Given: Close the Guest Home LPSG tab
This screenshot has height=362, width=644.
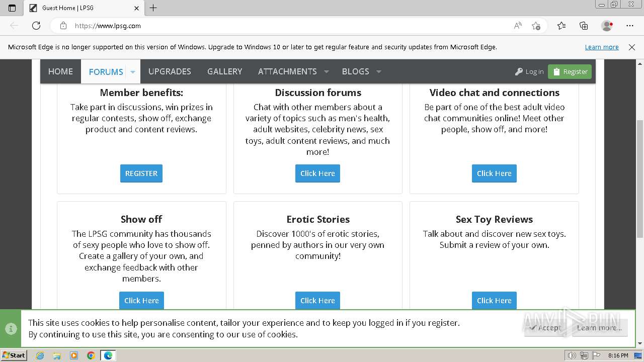Looking at the screenshot, I should click(x=136, y=8).
